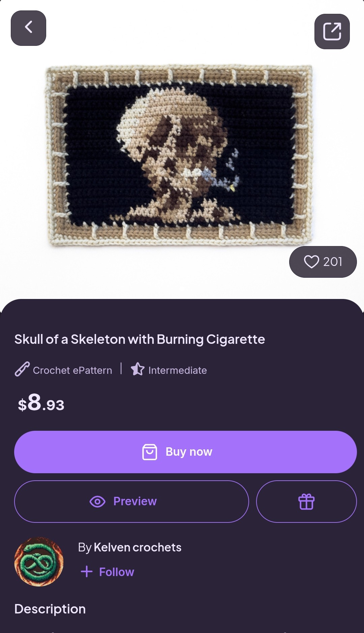Viewport: 364px width, 633px height.
Task: Tap the gift box icon button
Action: click(306, 502)
